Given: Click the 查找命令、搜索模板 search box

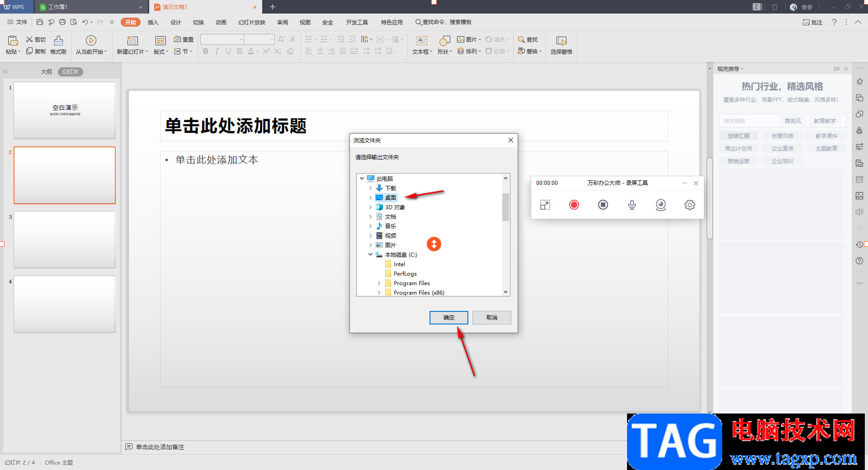Looking at the screenshot, I should point(443,22).
